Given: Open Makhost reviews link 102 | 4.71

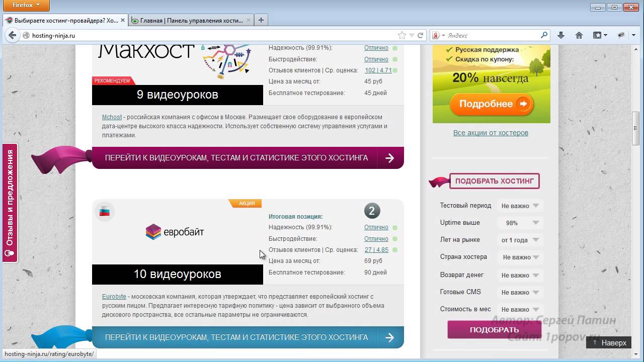Looking at the screenshot, I should tap(378, 70).
